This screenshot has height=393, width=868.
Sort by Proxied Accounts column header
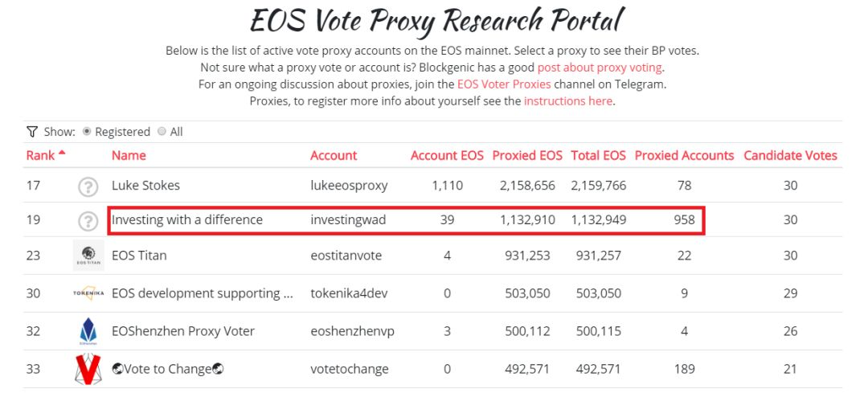pos(684,156)
